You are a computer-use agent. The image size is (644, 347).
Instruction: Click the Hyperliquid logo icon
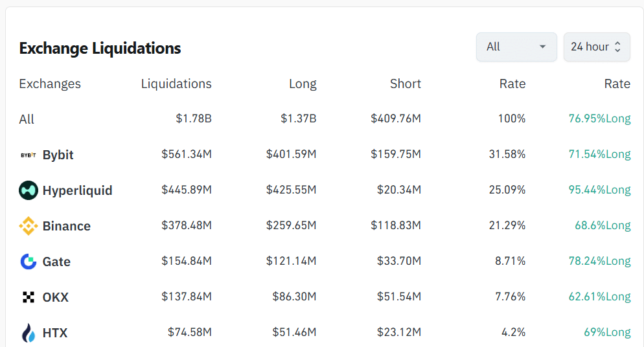[29, 190]
